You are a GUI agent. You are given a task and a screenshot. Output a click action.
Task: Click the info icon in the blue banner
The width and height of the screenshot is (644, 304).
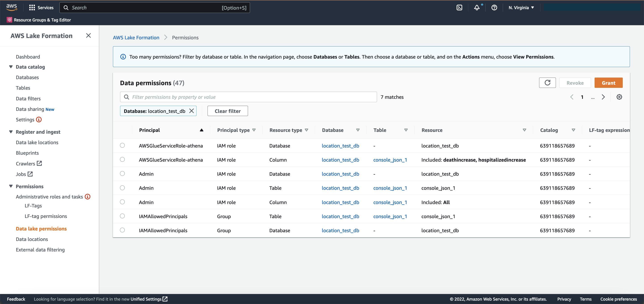[123, 57]
